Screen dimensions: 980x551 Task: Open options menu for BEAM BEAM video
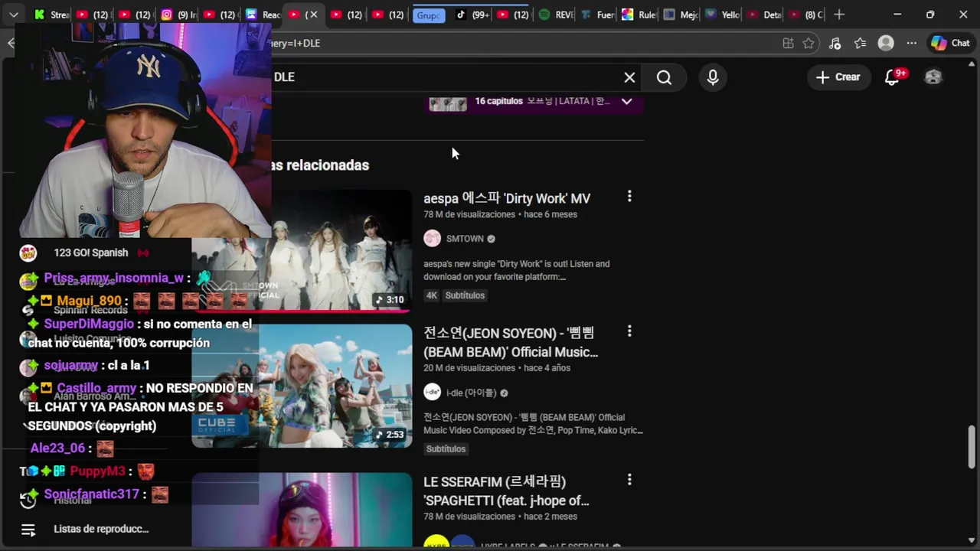coord(629,331)
